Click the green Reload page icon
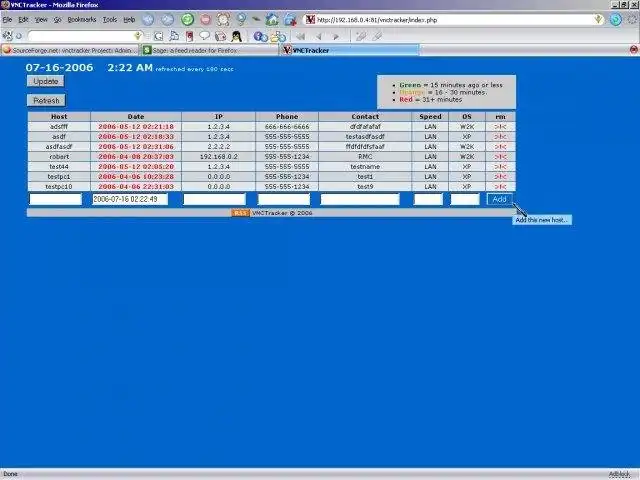The width and height of the screenshot is (640, 480). coord(187,19)
